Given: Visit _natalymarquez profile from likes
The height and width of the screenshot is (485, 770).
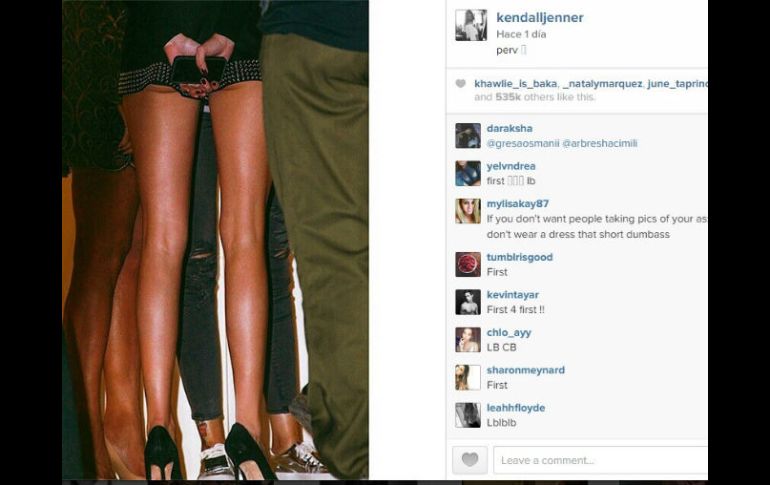Looking at the screenshot, I should tap(603, 84).
